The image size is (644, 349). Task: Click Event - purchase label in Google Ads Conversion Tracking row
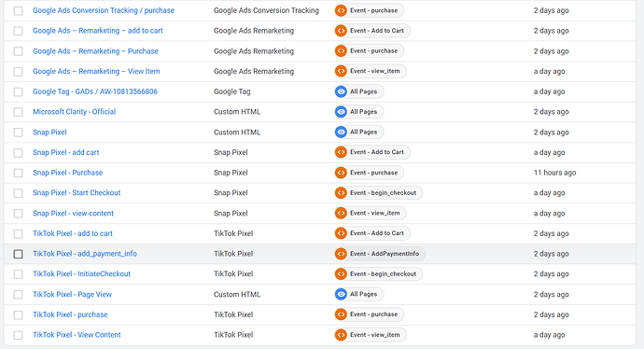(373, 10)
